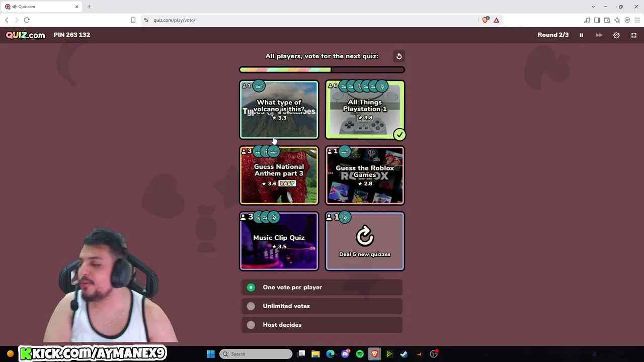Open the Brave Wallet icon

(607, 20)
